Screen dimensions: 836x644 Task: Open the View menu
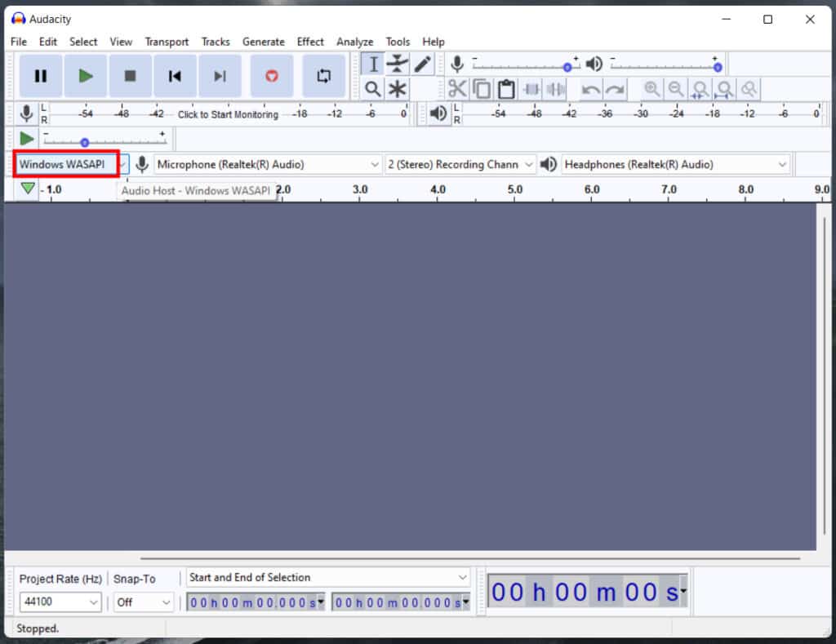(x=121, y=42)
